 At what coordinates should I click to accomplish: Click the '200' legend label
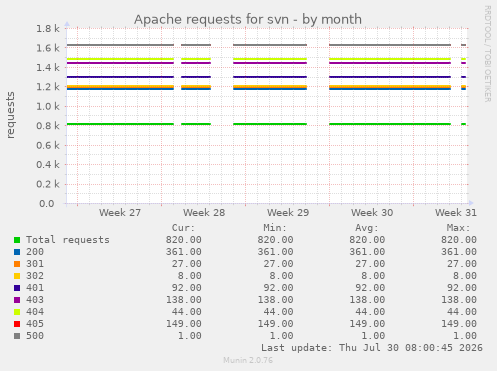coord(35,252)
